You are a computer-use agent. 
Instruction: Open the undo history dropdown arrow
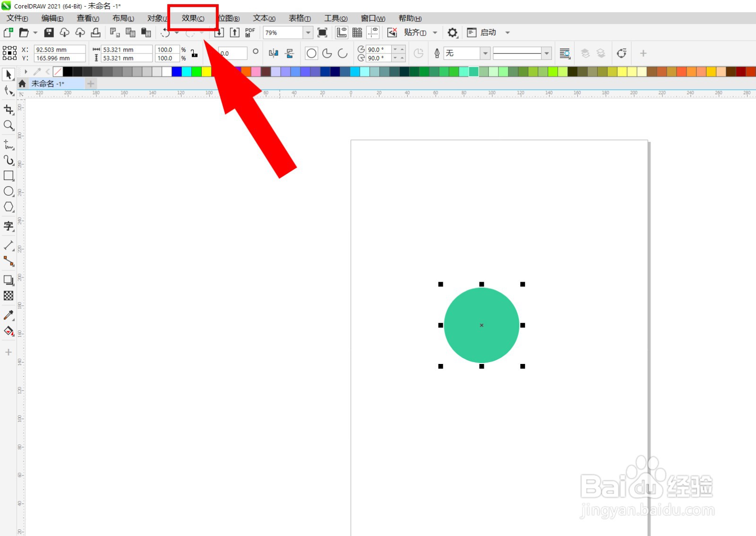point(177,33)
